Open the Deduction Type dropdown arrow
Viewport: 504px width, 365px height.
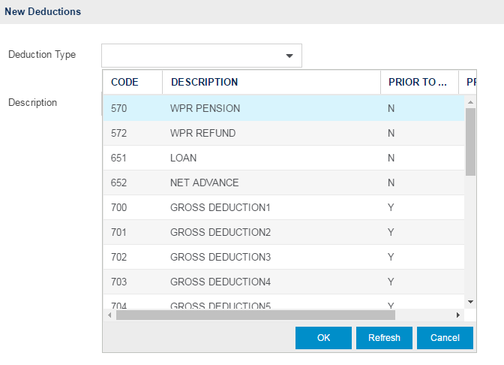tap(289, 56)
